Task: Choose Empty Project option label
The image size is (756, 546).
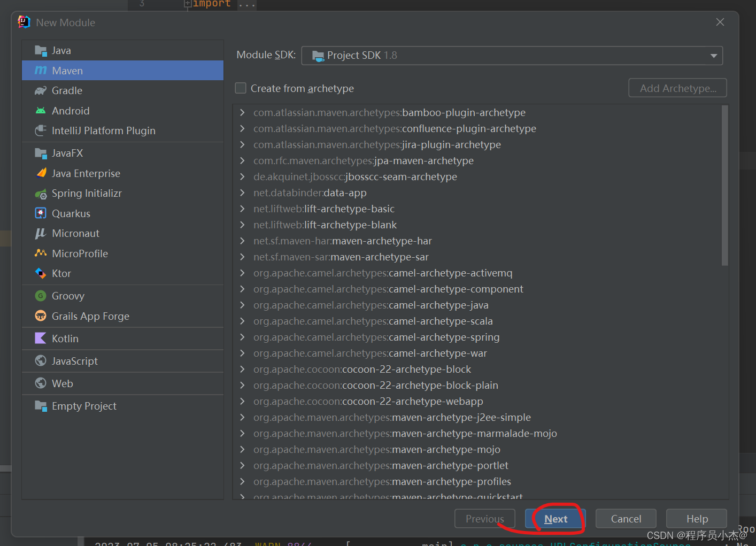Action: pyautogui.click(x=84, y=406)
